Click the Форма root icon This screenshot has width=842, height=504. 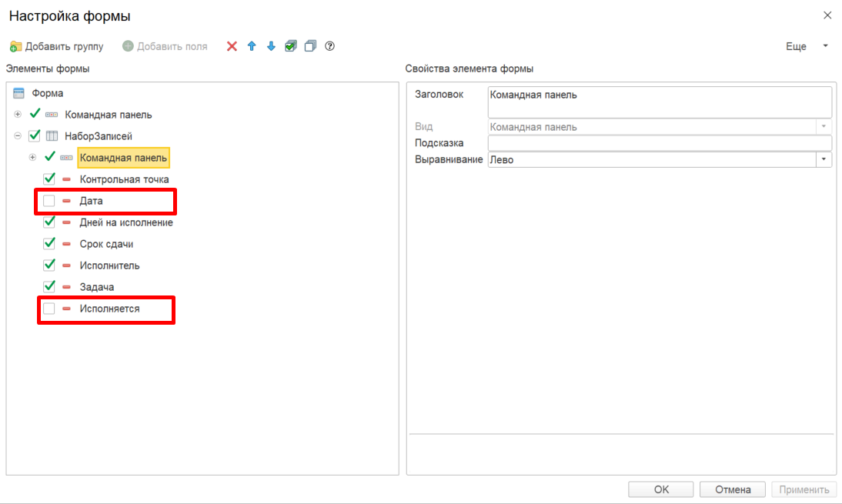click(18, 93)
